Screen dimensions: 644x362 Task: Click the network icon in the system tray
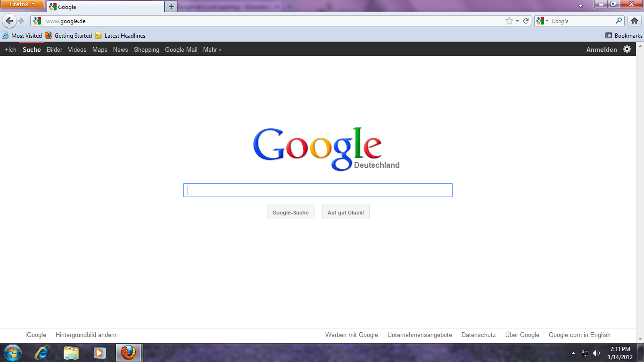coord(585,353)
